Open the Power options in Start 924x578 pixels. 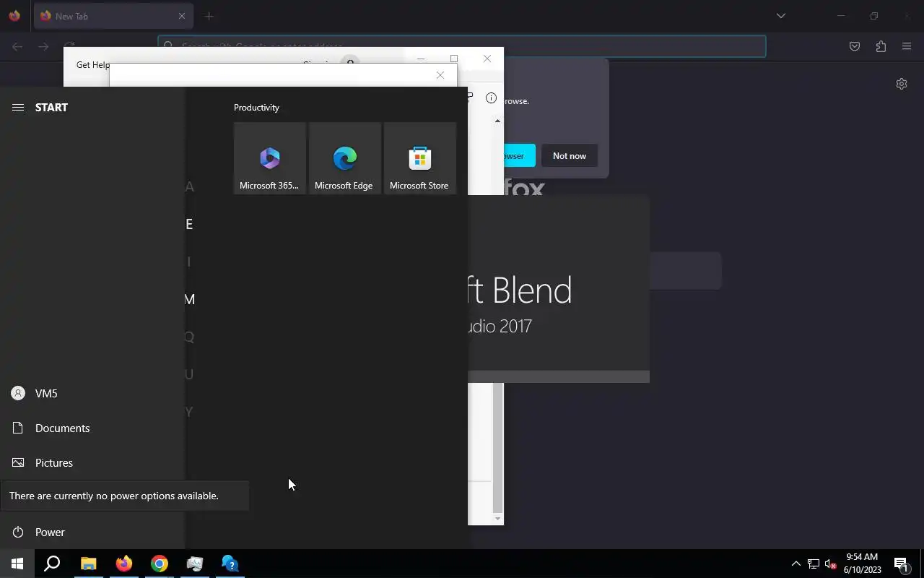tap(92, 532)
